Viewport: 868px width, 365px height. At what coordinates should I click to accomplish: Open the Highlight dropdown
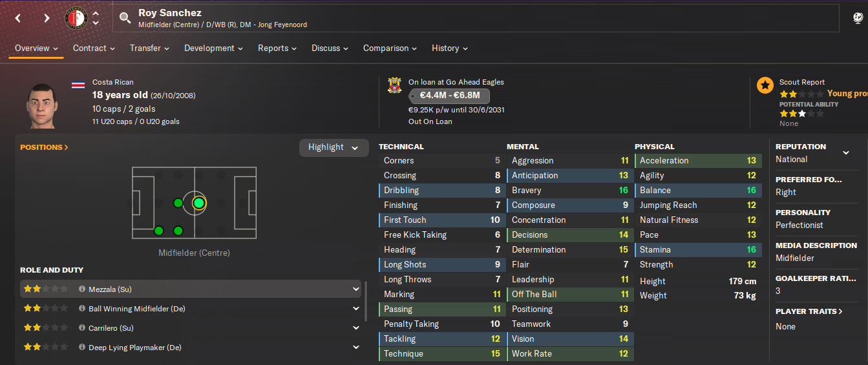pyautogui.click(x=333, y=147)
